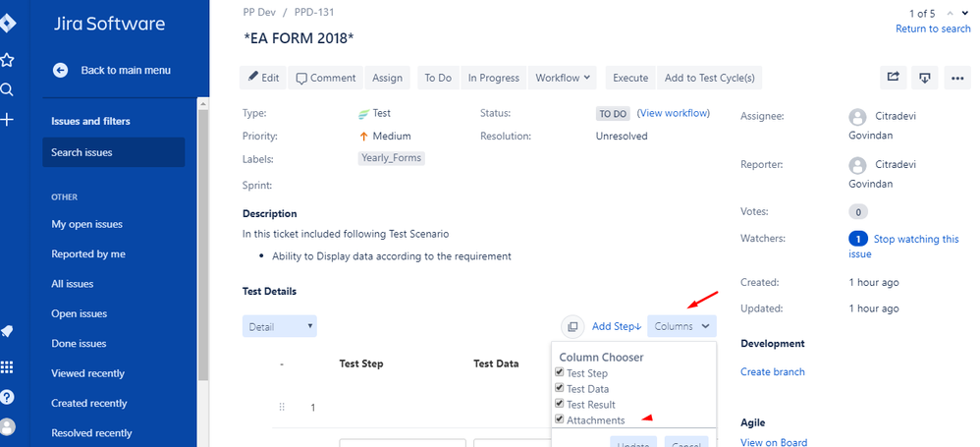Image resolution: width=980 pixels, height=447 pixels.
Task: Click the Issues and filters heading
Action: [x=90, y=121]
